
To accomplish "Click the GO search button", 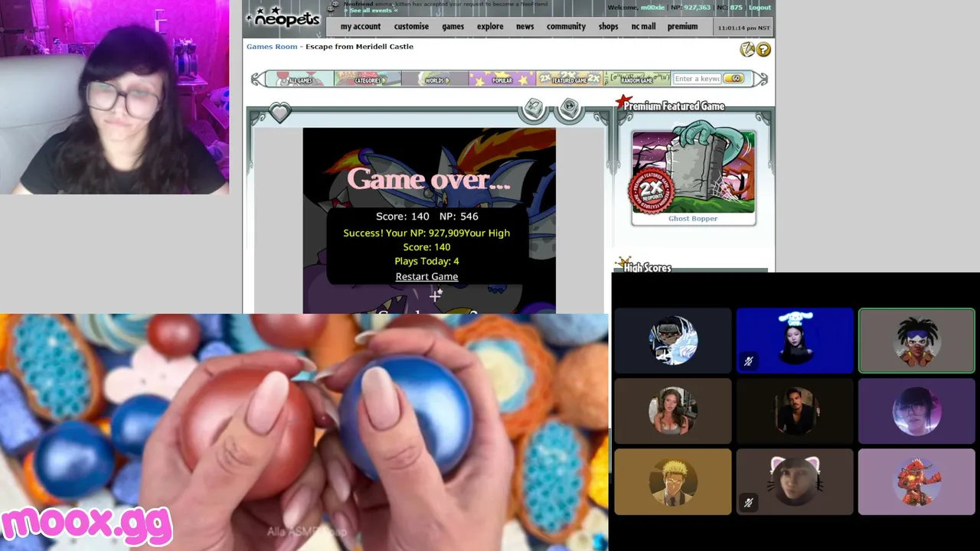I will point(733,79).
